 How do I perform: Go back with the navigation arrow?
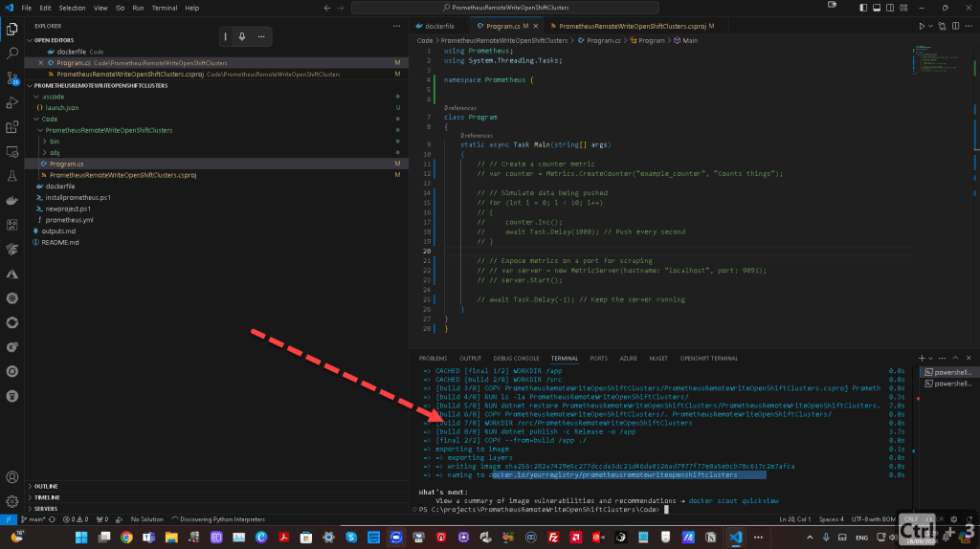pos(327,8)
